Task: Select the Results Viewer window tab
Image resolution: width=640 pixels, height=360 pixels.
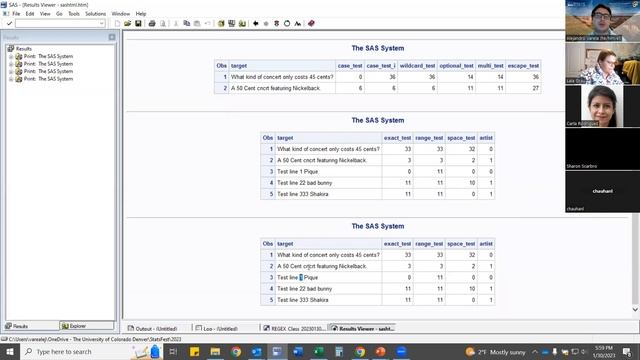Action: pyautogui.click(x=362, y=328)
